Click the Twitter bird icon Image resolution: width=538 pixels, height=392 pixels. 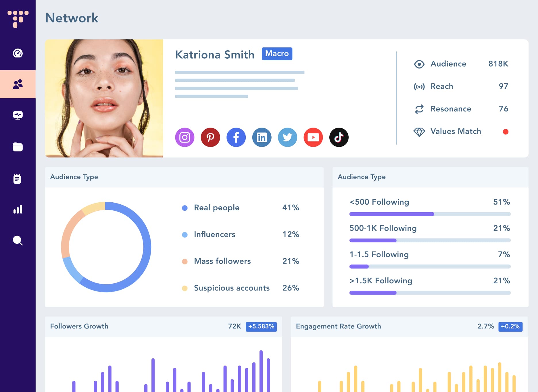[288, 137]
